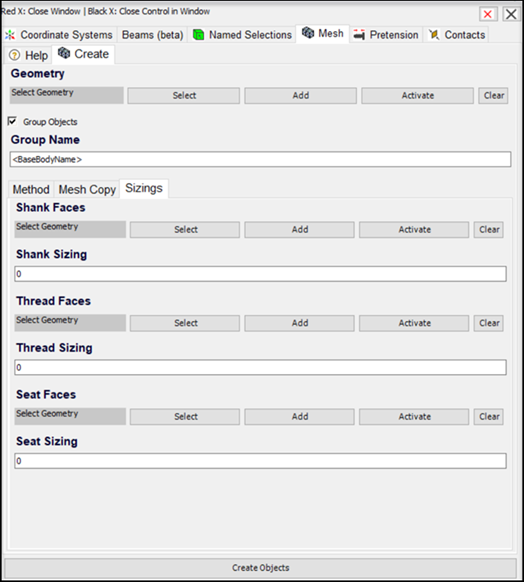Click the Group Name input field
This screenshot has width=524, height=582.
pyautogui.click(x=261, y=160)
